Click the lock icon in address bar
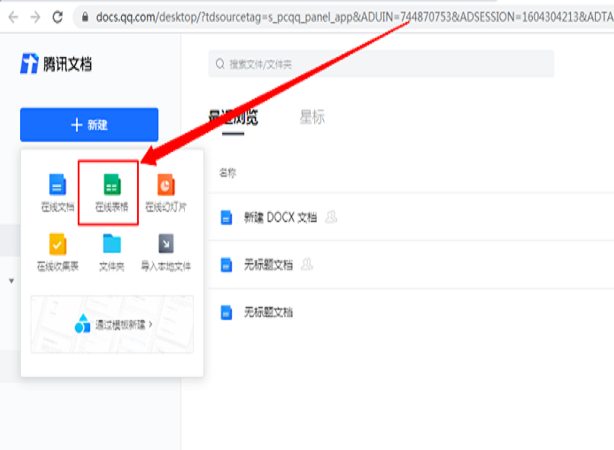 pos(85,17)
